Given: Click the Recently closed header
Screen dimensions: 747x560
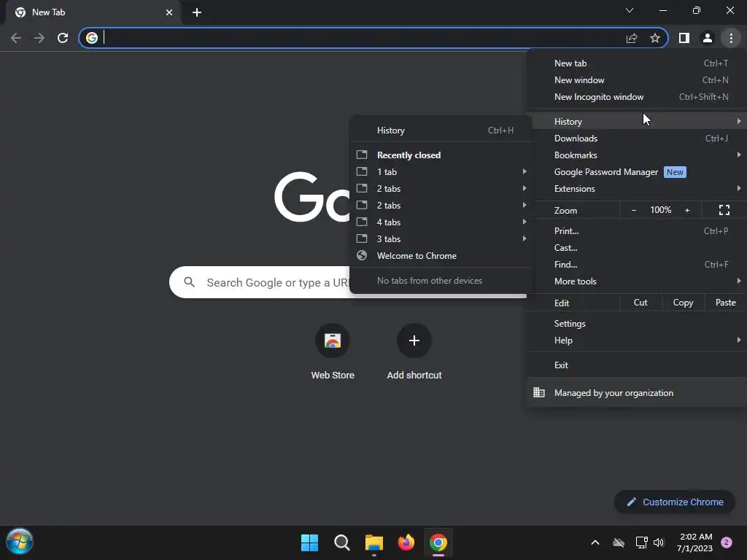Looking at the screenshot, I should pyautogui.click(x=409, y=155).
